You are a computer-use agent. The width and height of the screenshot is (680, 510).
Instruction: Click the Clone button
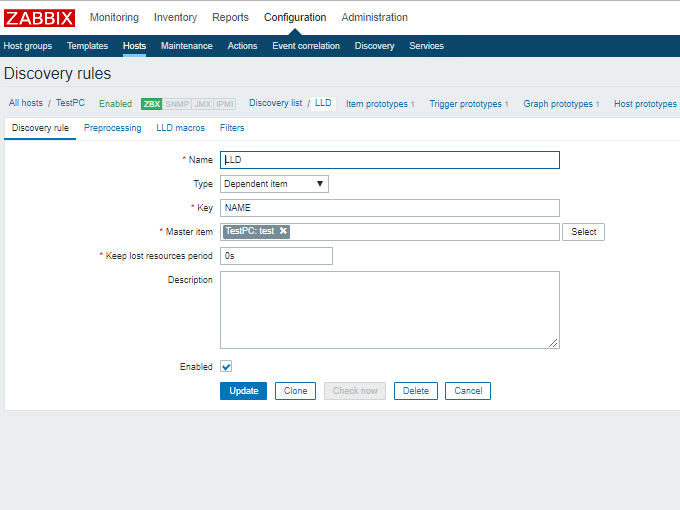(295, 391)
